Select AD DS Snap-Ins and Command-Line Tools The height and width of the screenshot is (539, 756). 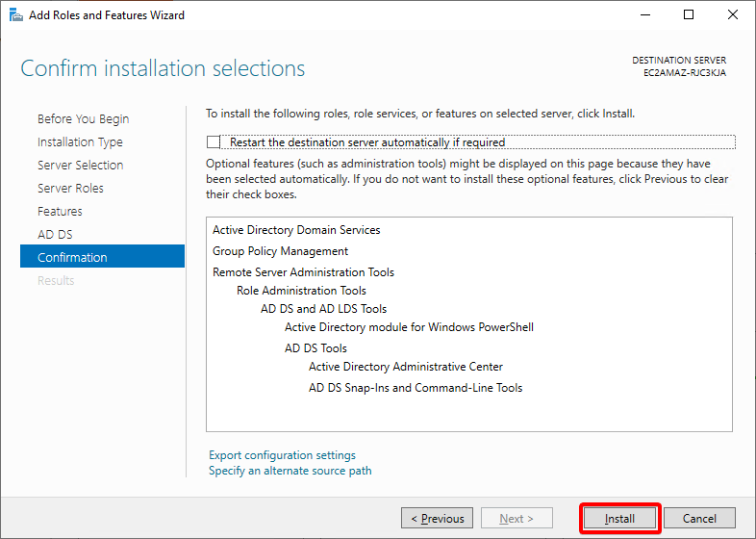(416, 388)
